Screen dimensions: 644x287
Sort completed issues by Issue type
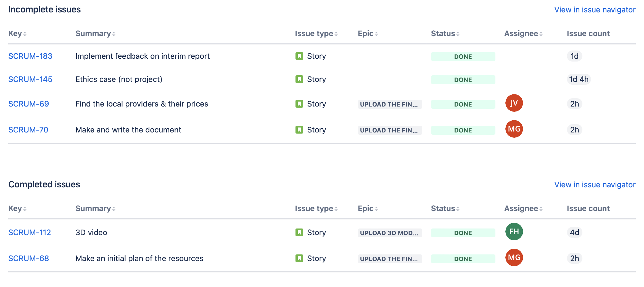point(316,209)
